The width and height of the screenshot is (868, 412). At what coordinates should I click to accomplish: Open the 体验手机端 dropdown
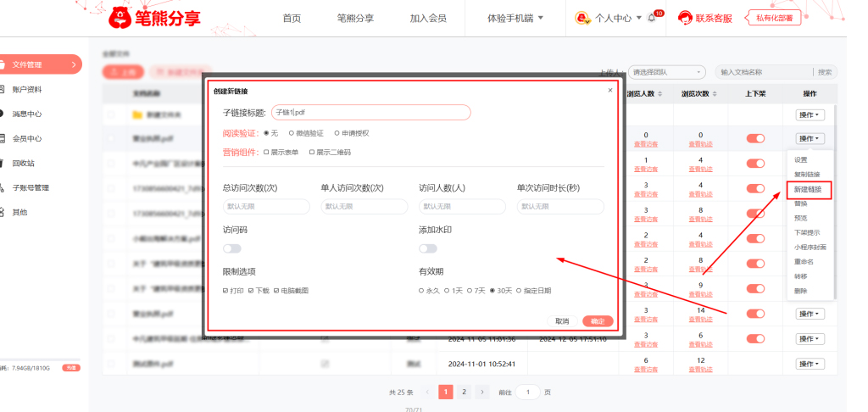click(515, 18)
